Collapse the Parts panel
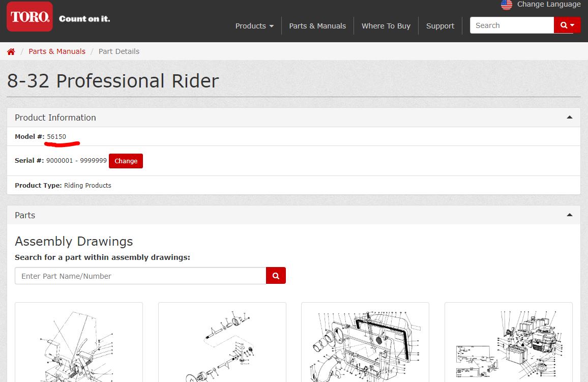 [x=570, y=215]
